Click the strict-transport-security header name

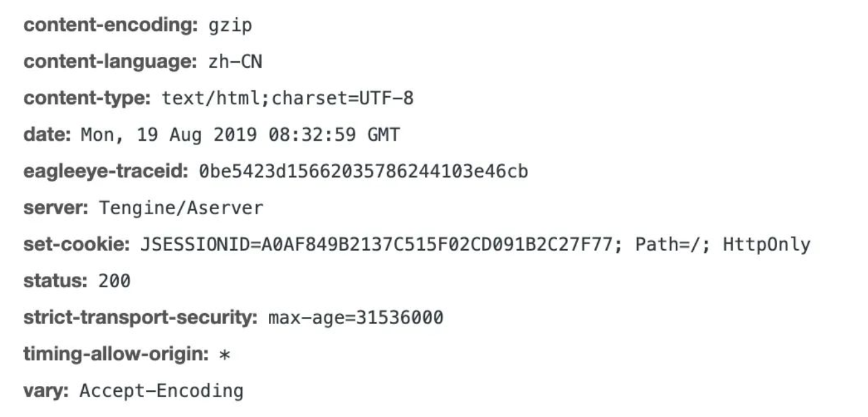coord(140,318)
